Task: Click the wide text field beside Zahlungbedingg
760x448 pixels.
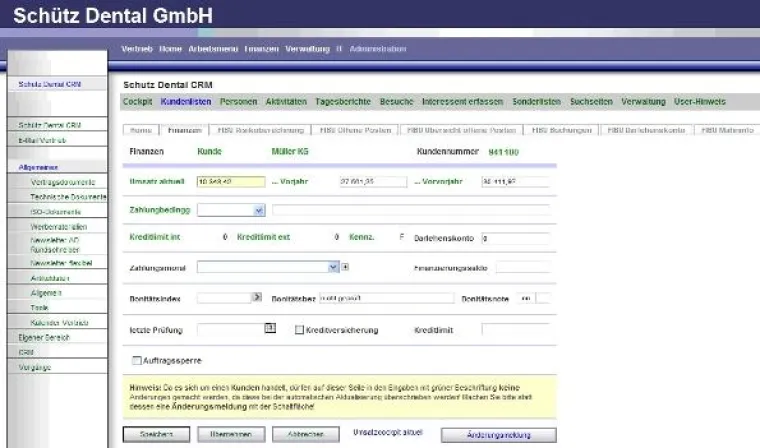Action: pyautogui.click(x=411, y=210)
